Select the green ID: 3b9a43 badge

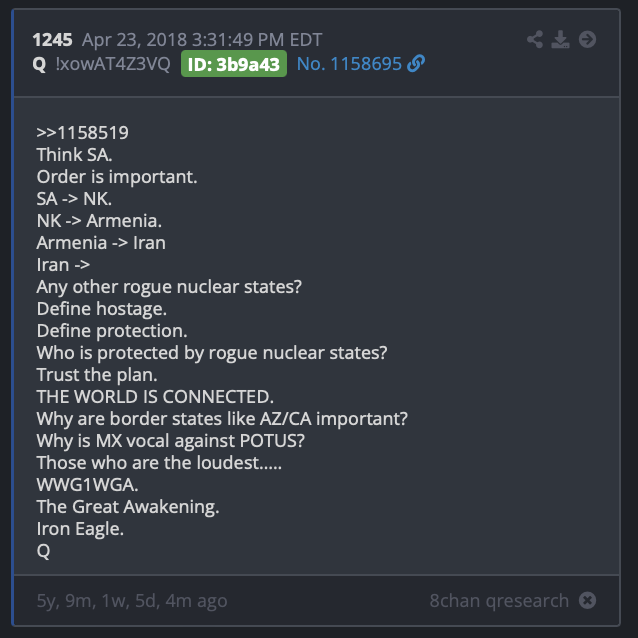click(234, 64)
